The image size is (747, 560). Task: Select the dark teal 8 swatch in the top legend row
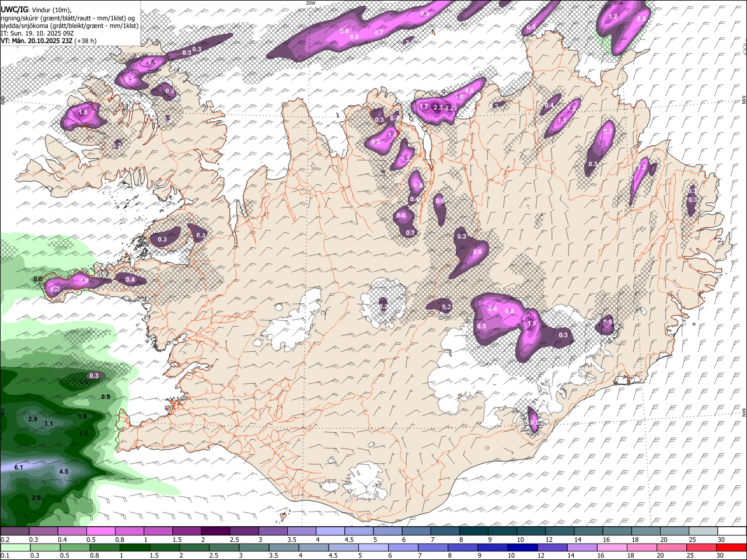coord(473,531)
